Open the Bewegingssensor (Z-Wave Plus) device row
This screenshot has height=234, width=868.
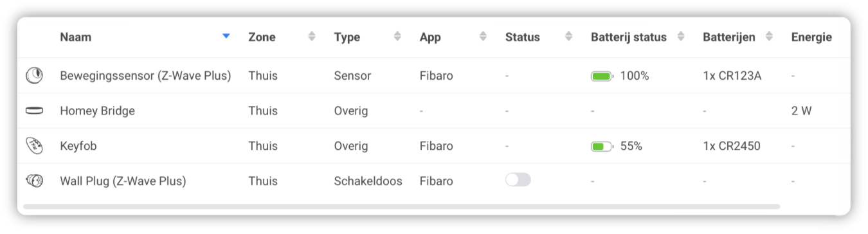point(434,76)
